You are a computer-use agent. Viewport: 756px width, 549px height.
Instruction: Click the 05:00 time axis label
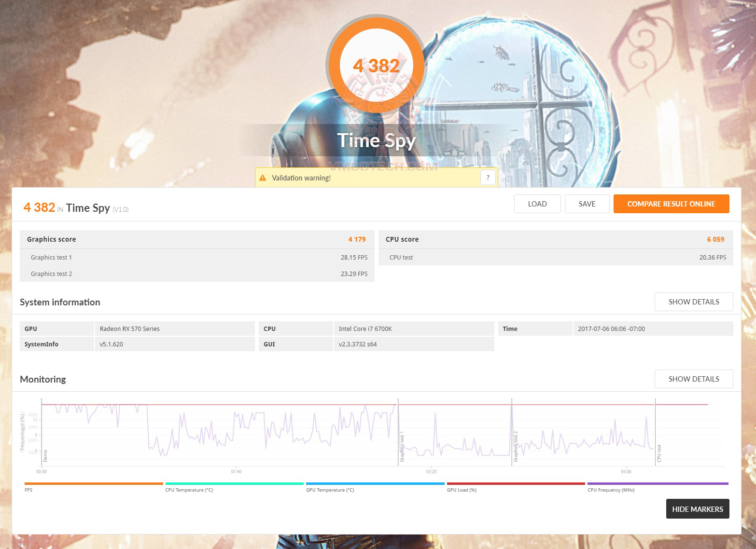coord(626,472)
